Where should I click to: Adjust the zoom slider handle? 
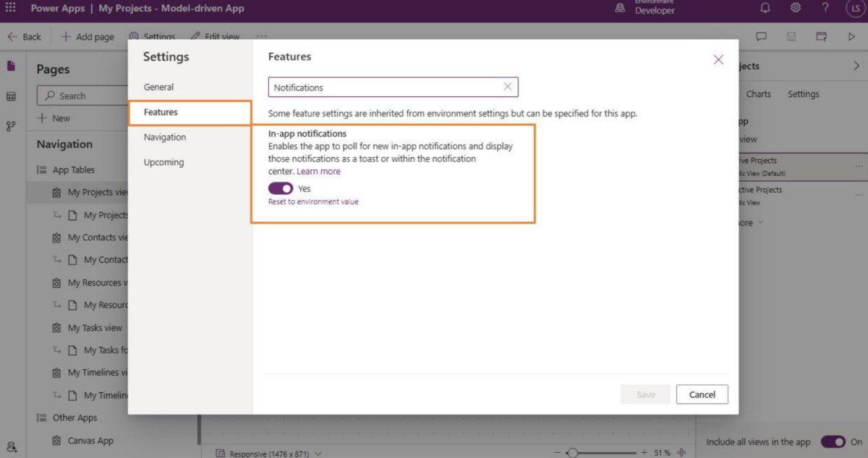pyautogui.click(x=573, y=453)
